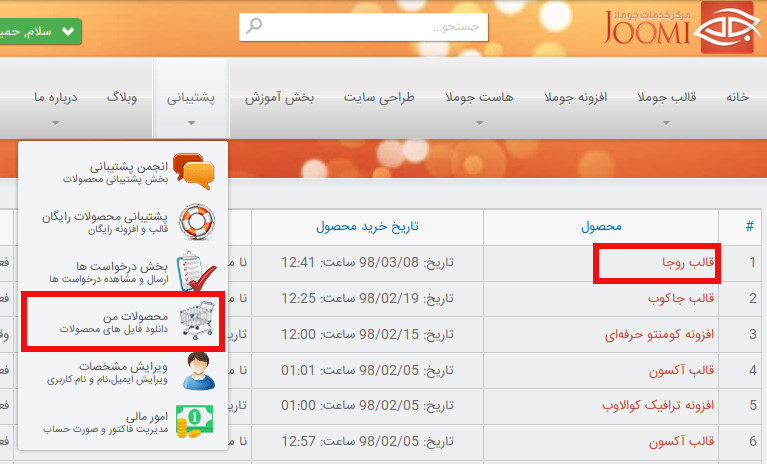Open طراحی سایت menu item

379,97
